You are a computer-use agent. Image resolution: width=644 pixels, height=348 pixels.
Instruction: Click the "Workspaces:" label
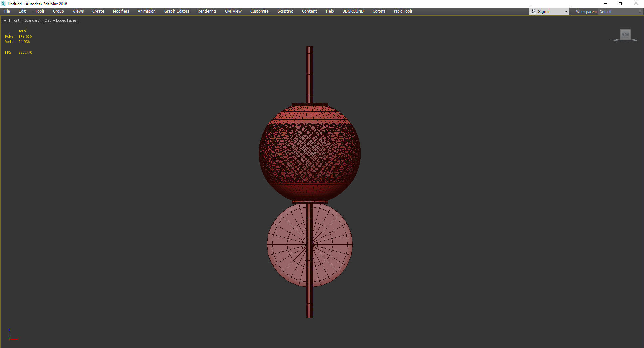click(586, 12)
